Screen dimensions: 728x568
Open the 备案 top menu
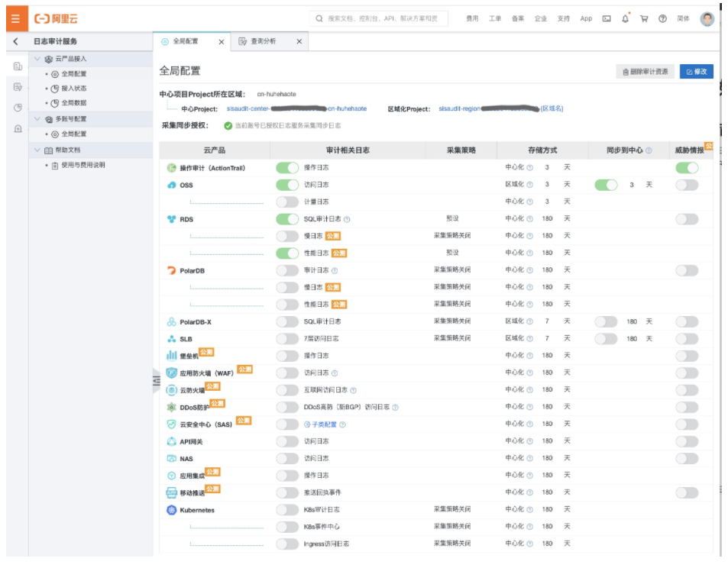tap(518, 18)
